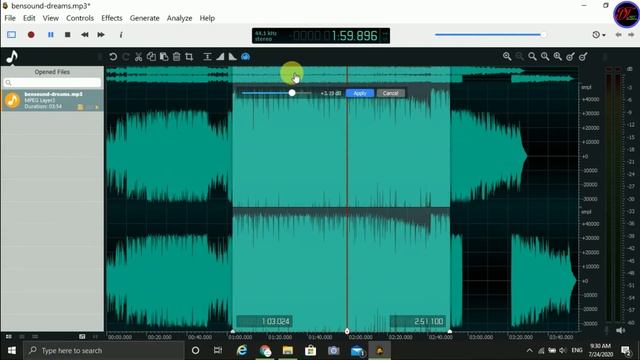
Task: Crop to the selection
Action: point(189,57)
